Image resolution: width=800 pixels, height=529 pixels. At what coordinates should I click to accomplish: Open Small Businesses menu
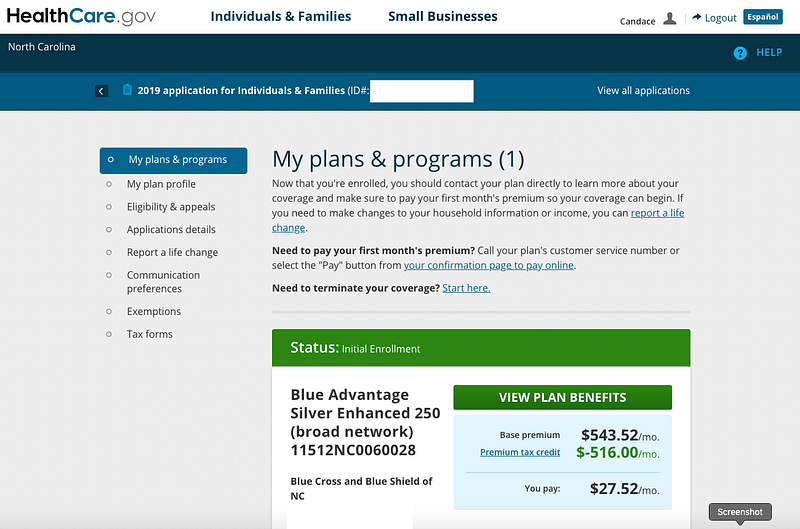pyautogui.click(x=442, y=16)
